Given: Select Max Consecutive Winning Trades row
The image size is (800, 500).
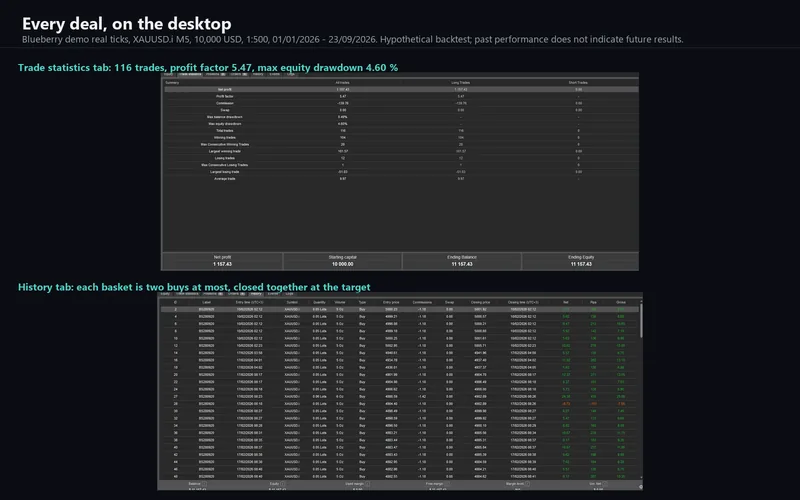Looking at the screenshot, I should 401,144.
